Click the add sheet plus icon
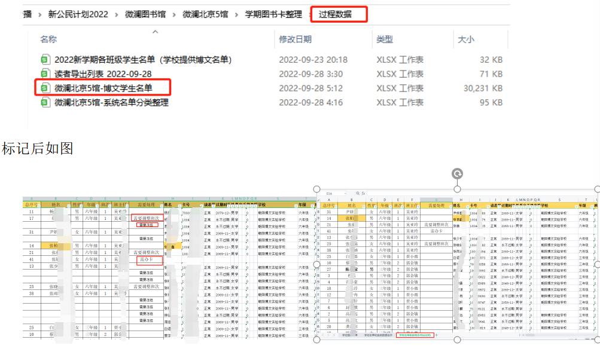 [437, 336]
